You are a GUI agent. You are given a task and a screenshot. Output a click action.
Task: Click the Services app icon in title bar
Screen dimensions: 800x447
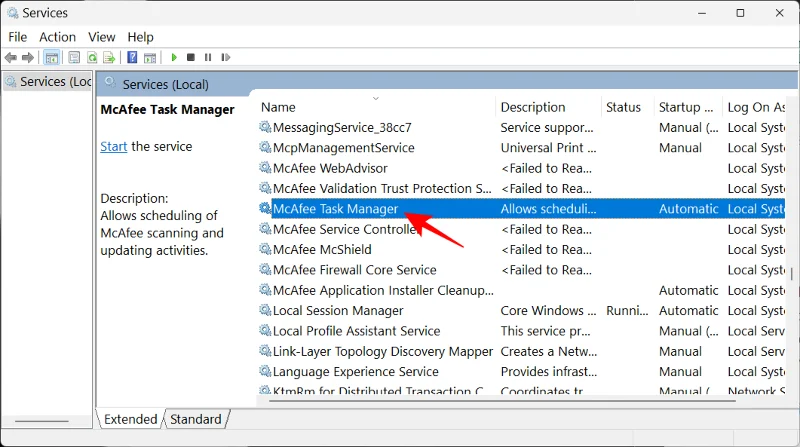13,13
